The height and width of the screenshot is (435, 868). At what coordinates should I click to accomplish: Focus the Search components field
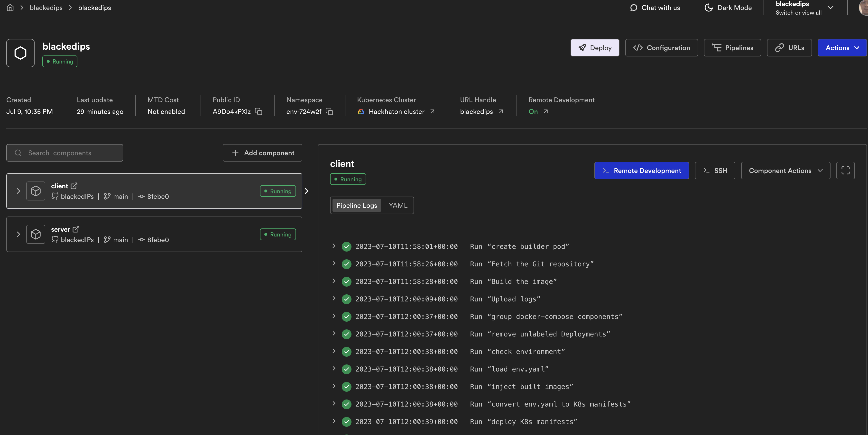[x=65, y=153]
